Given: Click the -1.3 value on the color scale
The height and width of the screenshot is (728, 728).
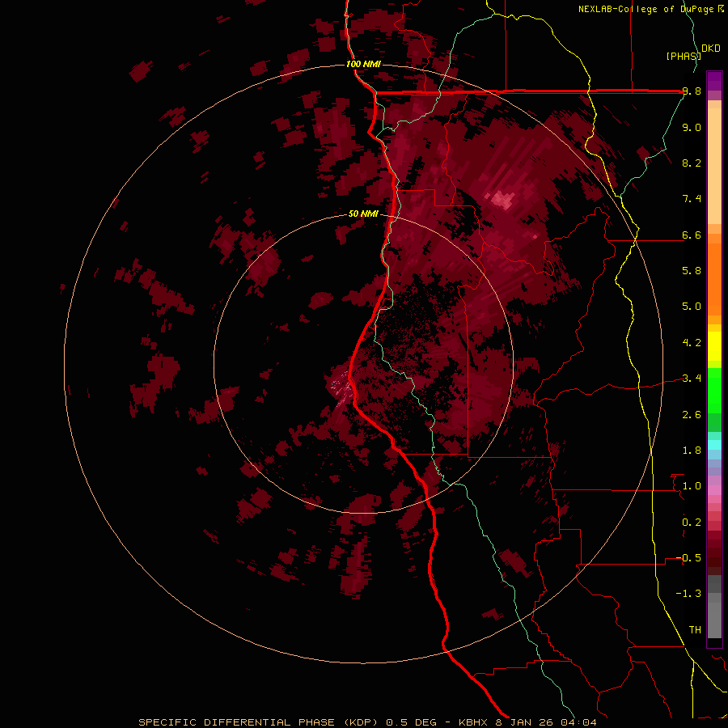Looking at the screenshot, I should (688, 594).
